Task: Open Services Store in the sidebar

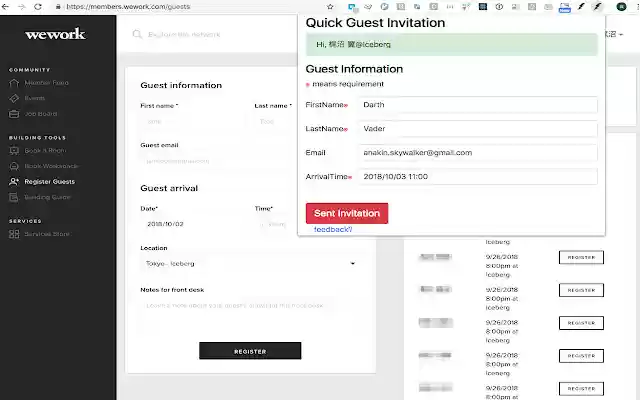Action: click(x=40, y=234)
